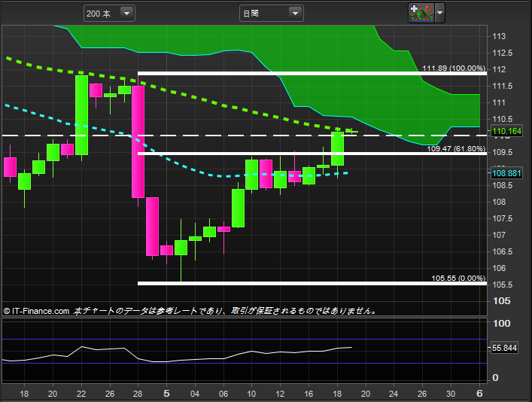The width and height of the screenshot is (532, 402).
Task: Select the cyan 108.881 moving average tag
Action: pos(506,173)
